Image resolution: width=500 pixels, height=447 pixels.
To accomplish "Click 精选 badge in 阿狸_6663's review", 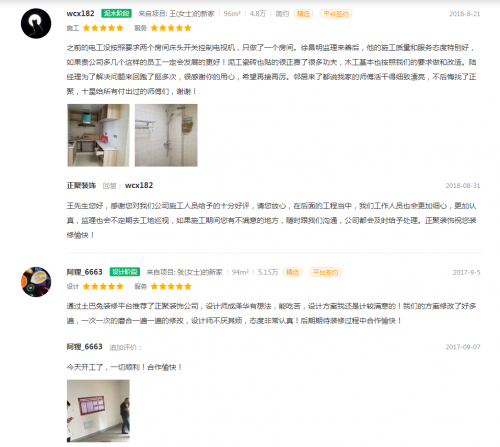I will pyautogui.click(x=293, y=272).
